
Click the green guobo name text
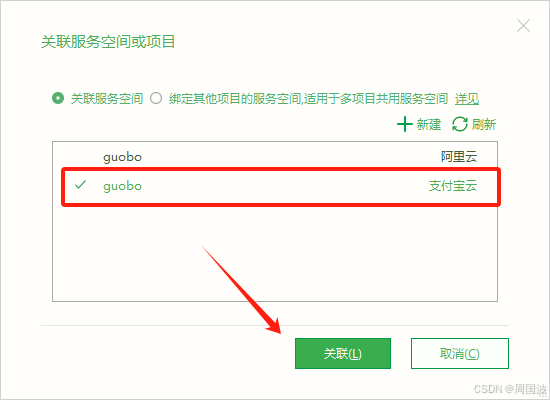(122, 186)
